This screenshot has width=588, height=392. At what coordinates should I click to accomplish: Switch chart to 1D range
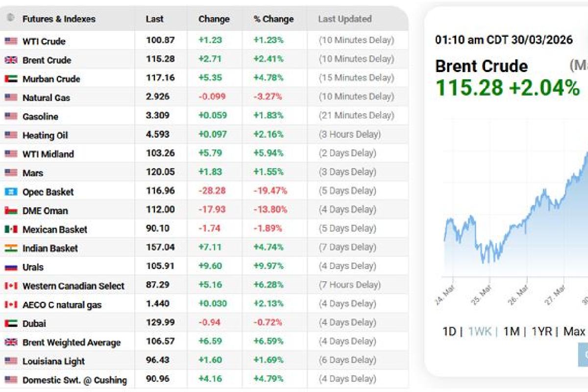[x=449, y=332]
